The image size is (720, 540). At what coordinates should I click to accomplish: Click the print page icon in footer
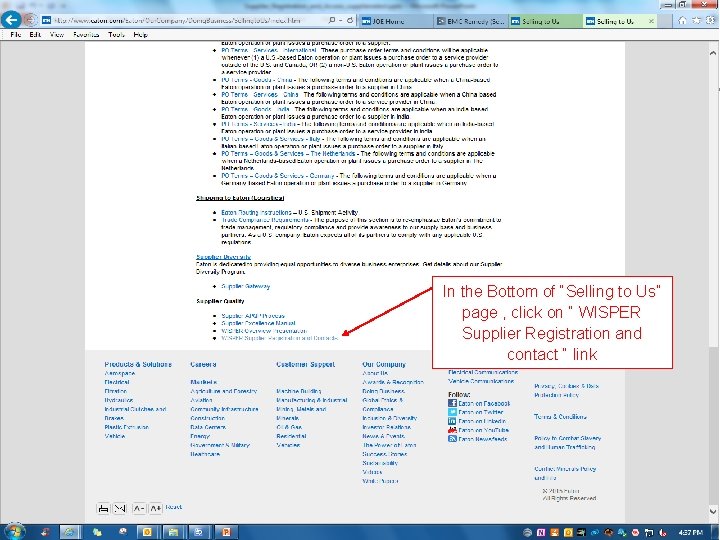click(104, 508)
